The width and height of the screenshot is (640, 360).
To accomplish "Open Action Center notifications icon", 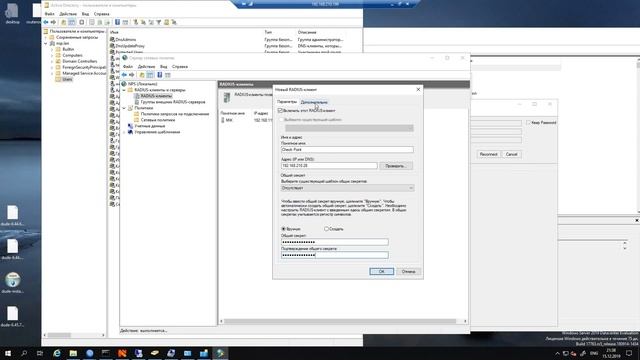I will 629,353.
